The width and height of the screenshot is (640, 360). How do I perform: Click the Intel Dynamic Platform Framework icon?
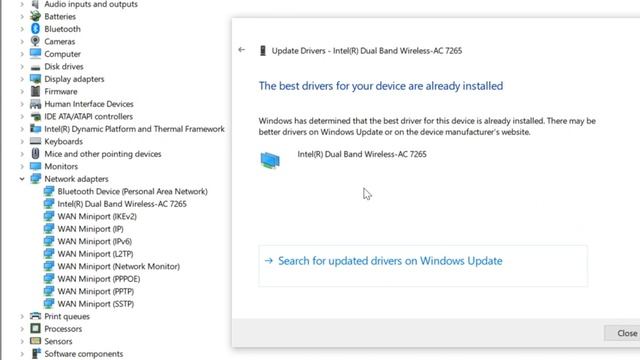(x=36, y=129)
